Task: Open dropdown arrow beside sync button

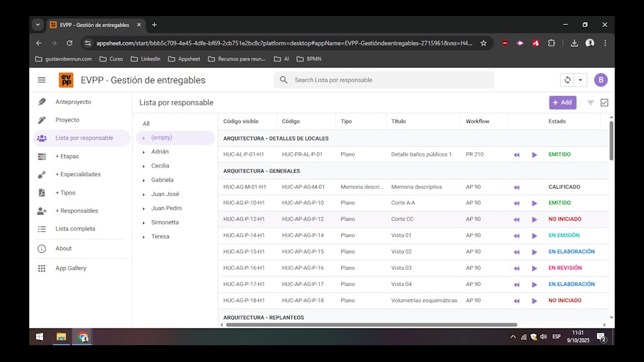Action: click(x=580, y=80)
